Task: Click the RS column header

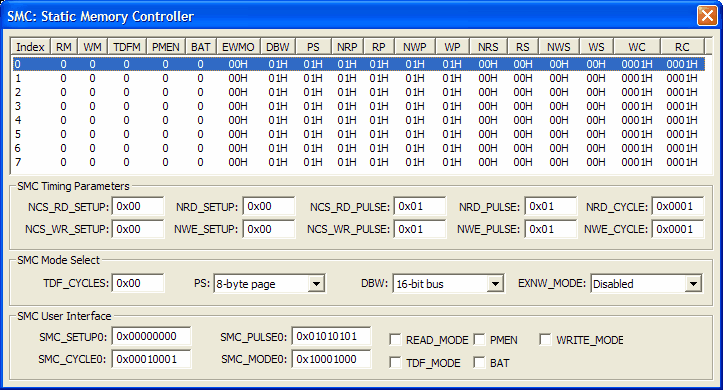Action: (x=522, y=47)
